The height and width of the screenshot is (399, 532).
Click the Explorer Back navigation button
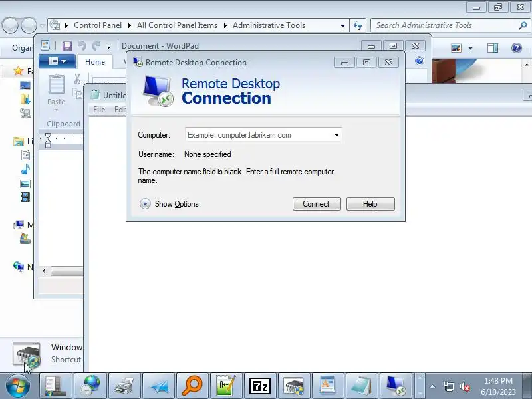click(x=10, y=25)
